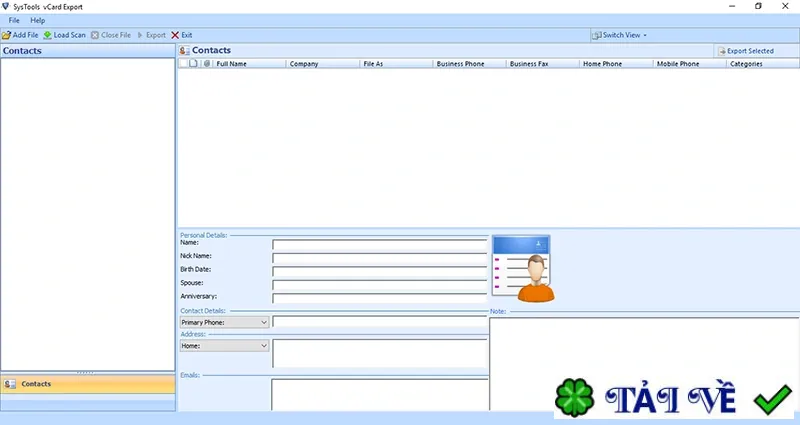Viewport: 800px width, 425px height.
Task: Expand the Home address combo box
Action: tap(224, 346)
